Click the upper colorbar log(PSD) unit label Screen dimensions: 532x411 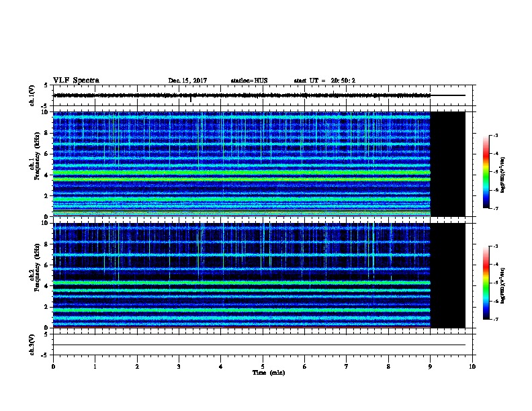click(x=503, y=175)
